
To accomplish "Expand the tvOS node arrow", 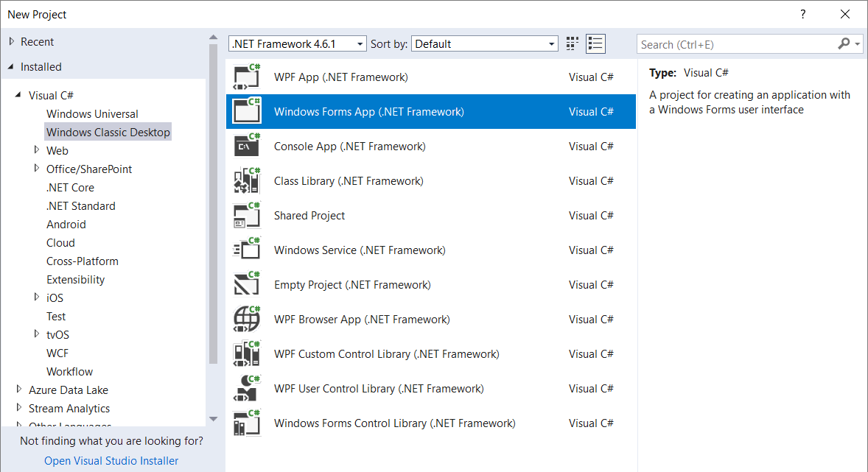I will (37, 334).
